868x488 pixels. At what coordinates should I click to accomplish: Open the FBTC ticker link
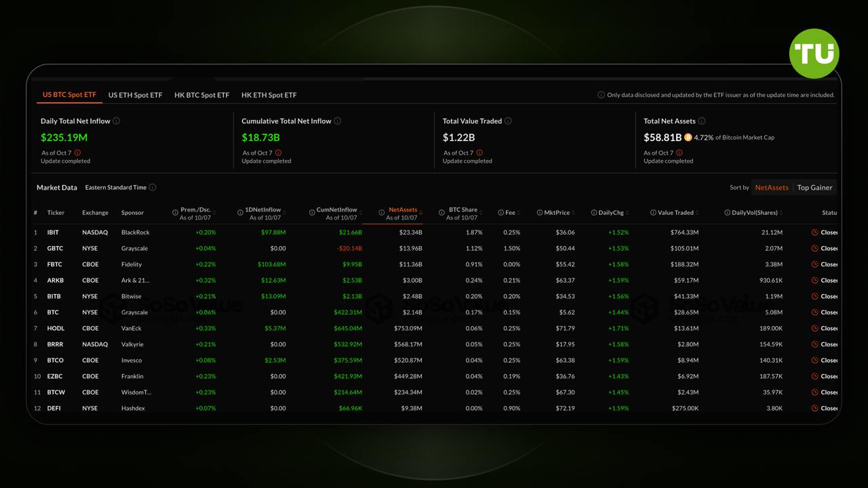point(54,264)
